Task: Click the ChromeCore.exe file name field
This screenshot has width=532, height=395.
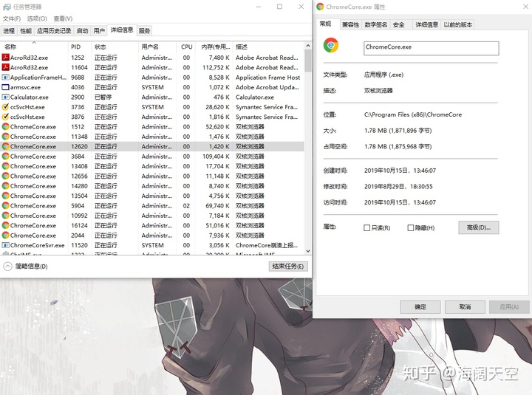Action: point(432,48)
